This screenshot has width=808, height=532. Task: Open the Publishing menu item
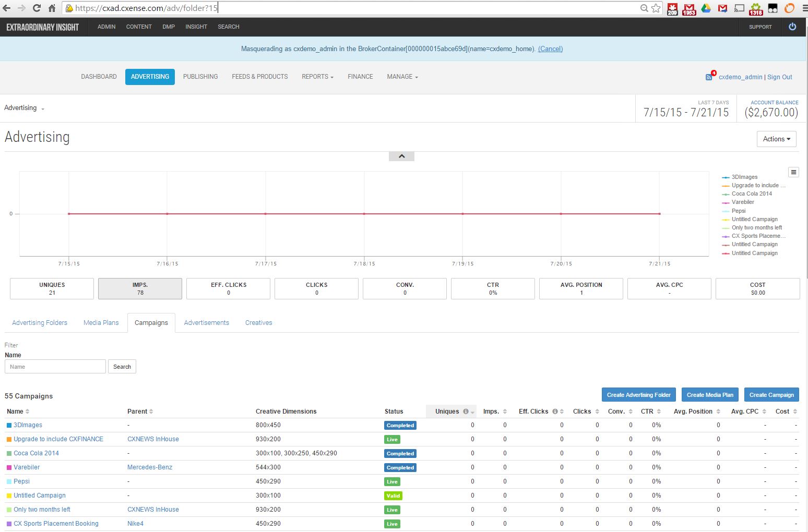click(x=200, y=77)
